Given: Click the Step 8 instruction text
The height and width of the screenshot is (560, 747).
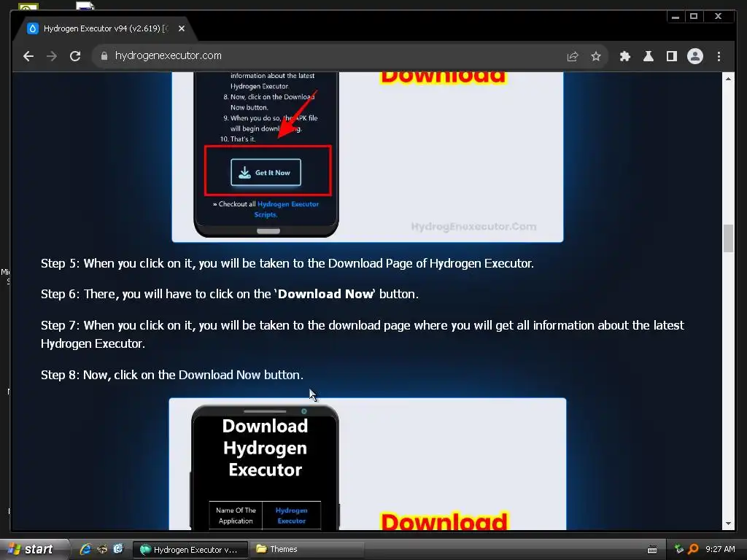Looking at the screenshot, I should (x=172, y=375).
